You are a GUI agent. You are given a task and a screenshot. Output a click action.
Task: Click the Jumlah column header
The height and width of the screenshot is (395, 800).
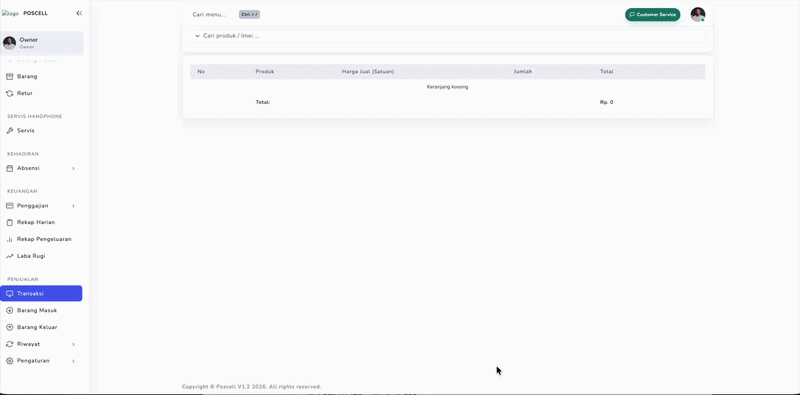pyautogui.click(x=523, y=71)
